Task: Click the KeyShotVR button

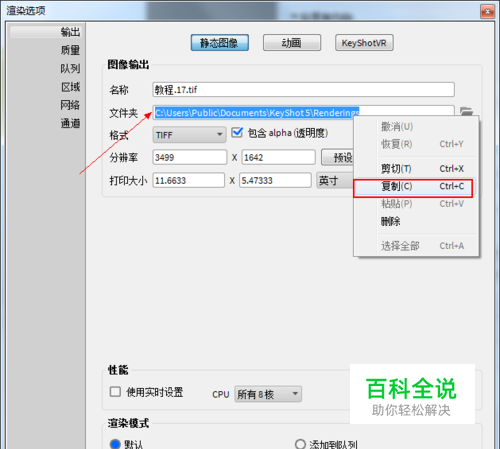Action: (364, 43)
